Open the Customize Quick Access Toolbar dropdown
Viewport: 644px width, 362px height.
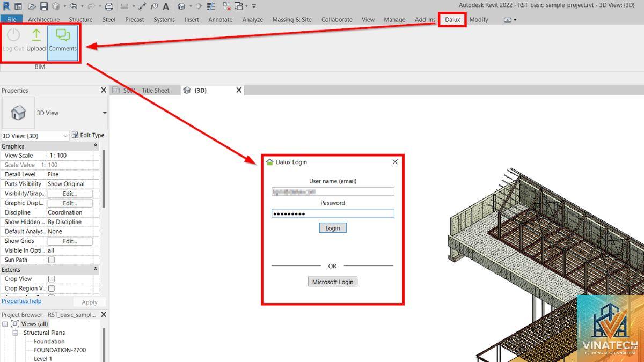point(254,6)
